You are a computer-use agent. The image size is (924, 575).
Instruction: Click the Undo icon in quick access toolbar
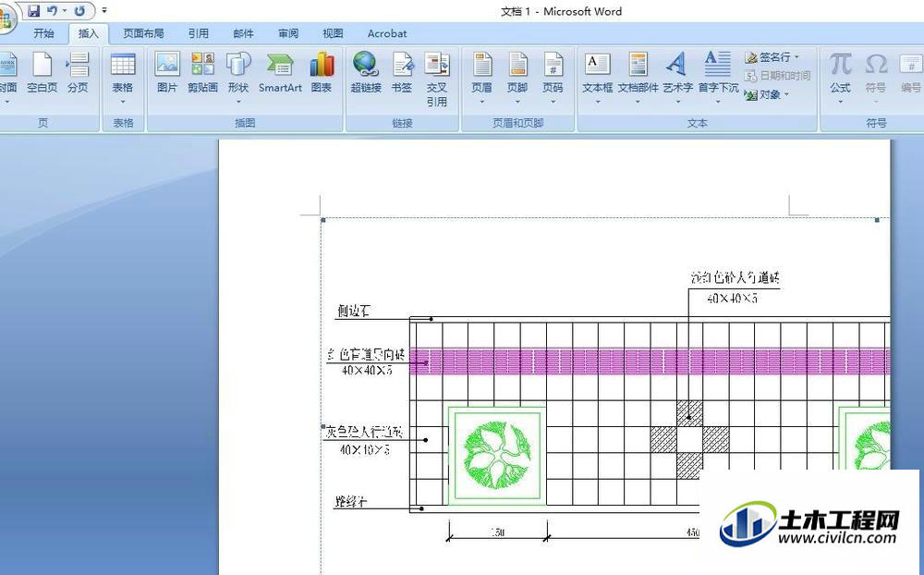53,10
